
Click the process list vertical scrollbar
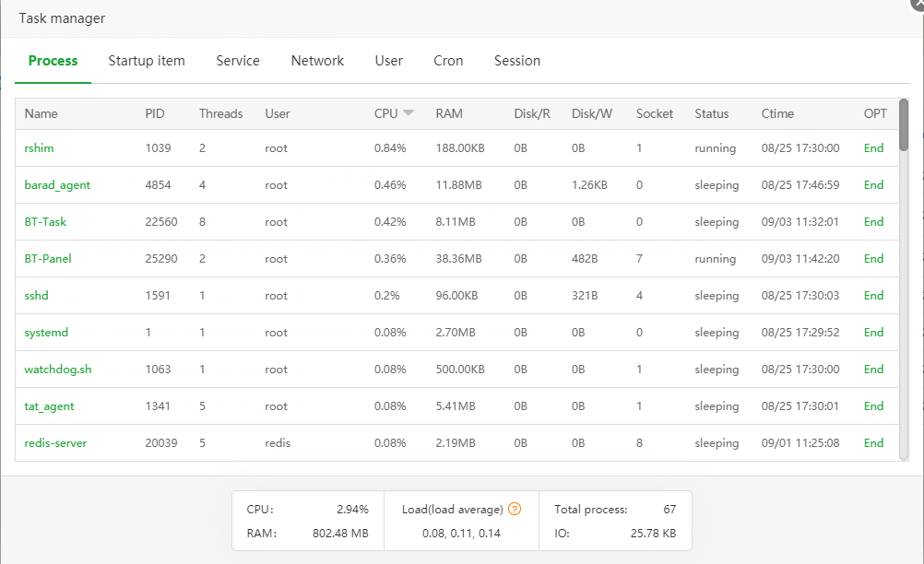(x=904, y=276)
